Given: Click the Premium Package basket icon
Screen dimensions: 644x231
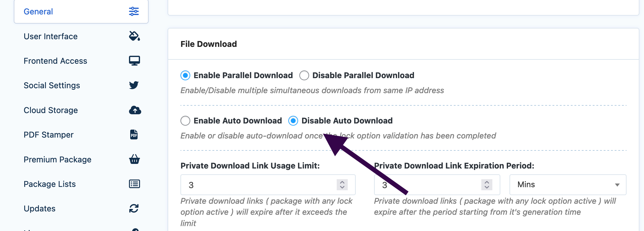Looking at the screenshot, I should click(x=134, y=159).
